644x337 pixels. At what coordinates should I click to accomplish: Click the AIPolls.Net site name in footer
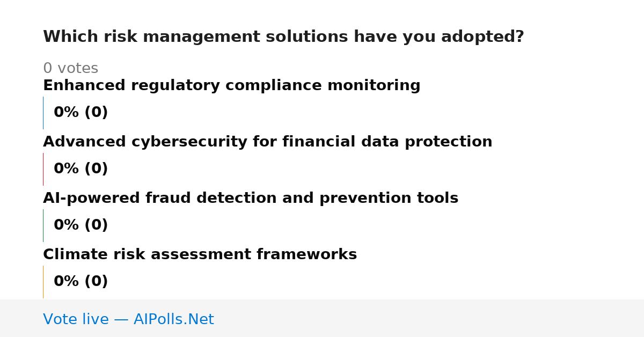click(173, 319)
